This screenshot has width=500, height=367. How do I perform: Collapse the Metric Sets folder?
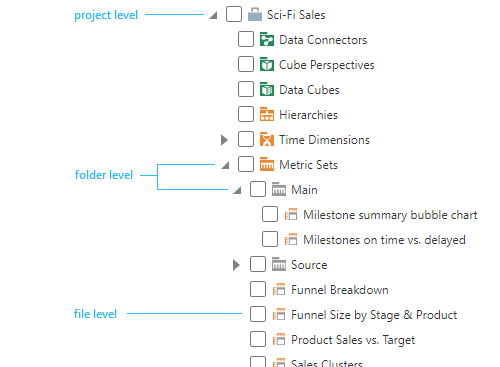click(x=226, y=165)
